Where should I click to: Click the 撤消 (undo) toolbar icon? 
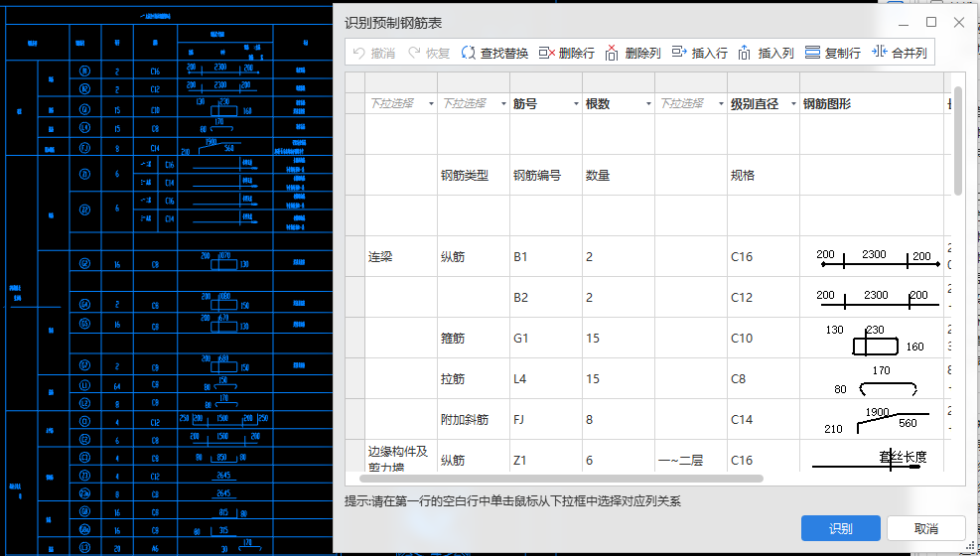tap(373, 53)
